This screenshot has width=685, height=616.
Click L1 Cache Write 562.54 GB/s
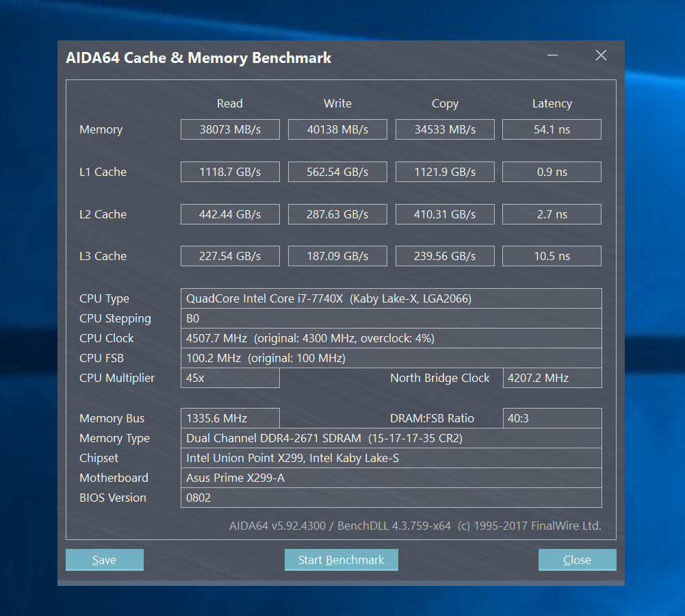[337, 172]
